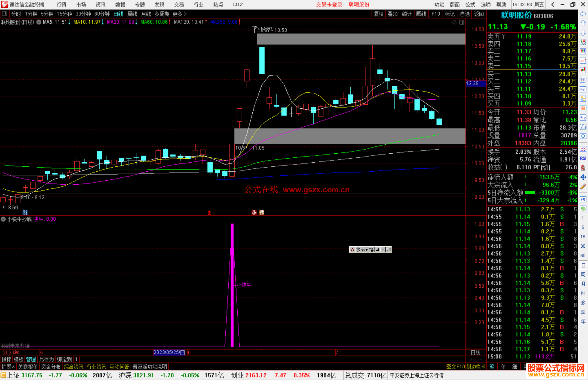Image resolution: width=588 pixels, height=380 pixels.
Task: Toggle the chart panel layout square icon
Action: click(x=462, y=22)
